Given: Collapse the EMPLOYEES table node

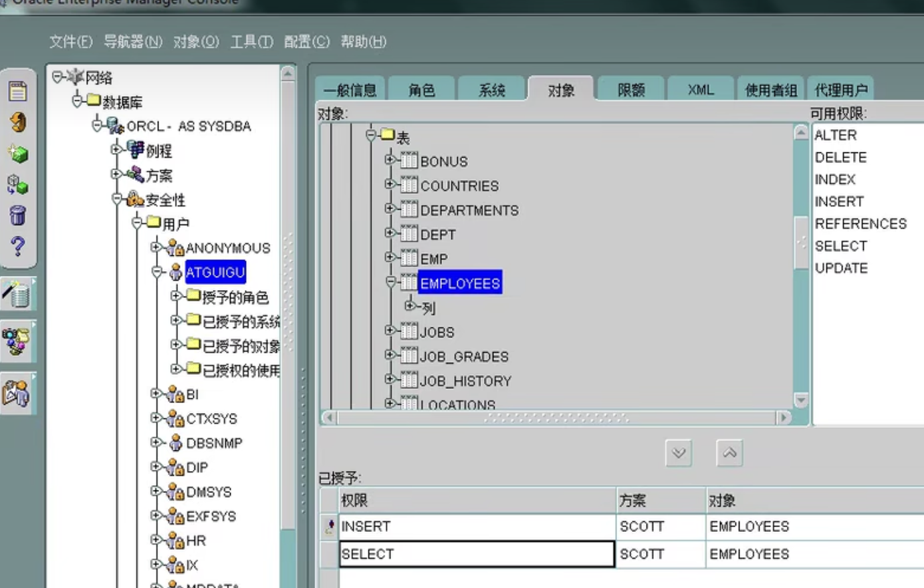Looking at the screenshot, I should [x=390, y=282].
